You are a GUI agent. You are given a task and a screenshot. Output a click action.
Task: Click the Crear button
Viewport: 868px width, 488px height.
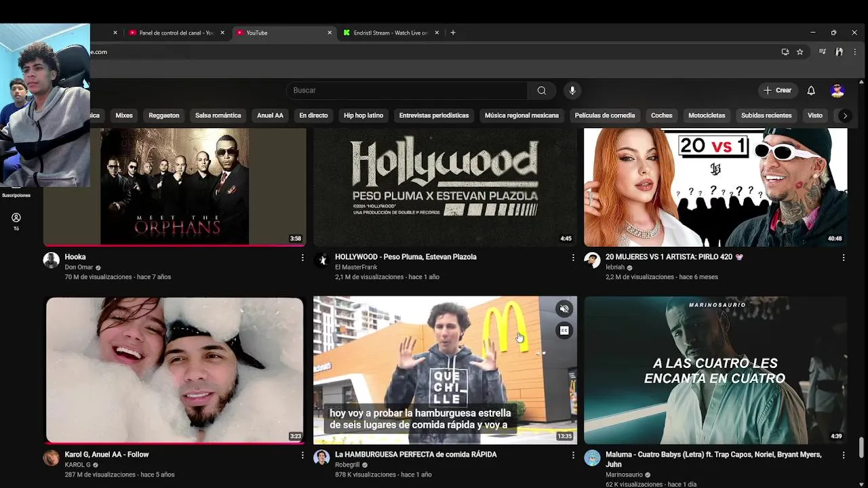[x=777, y=90]
